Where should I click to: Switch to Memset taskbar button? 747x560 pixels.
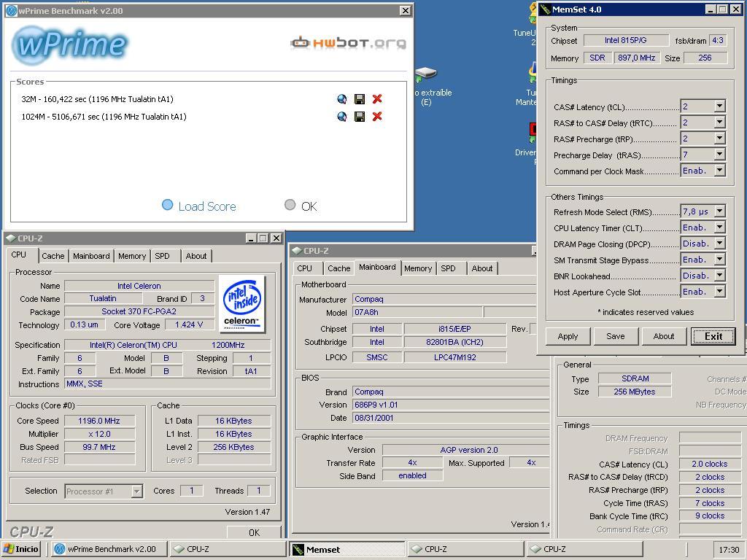tap(347, 549)
